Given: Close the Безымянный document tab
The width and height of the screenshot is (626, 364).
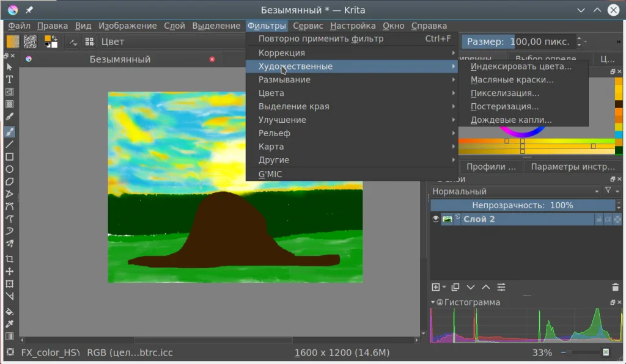Looking at the screenshot, I should tap(212, 59).
